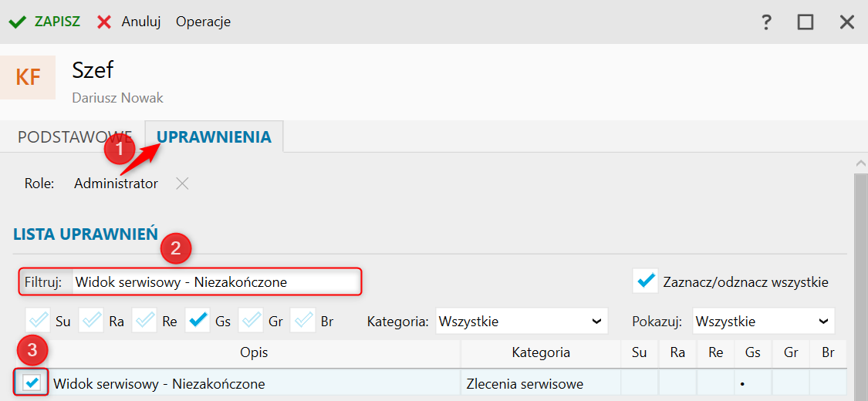Toggle the Su filter checkbox

(38, 321)
